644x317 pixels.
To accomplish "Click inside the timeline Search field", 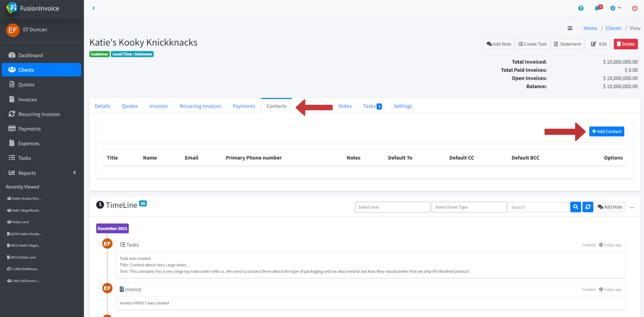I will [539, 207].
